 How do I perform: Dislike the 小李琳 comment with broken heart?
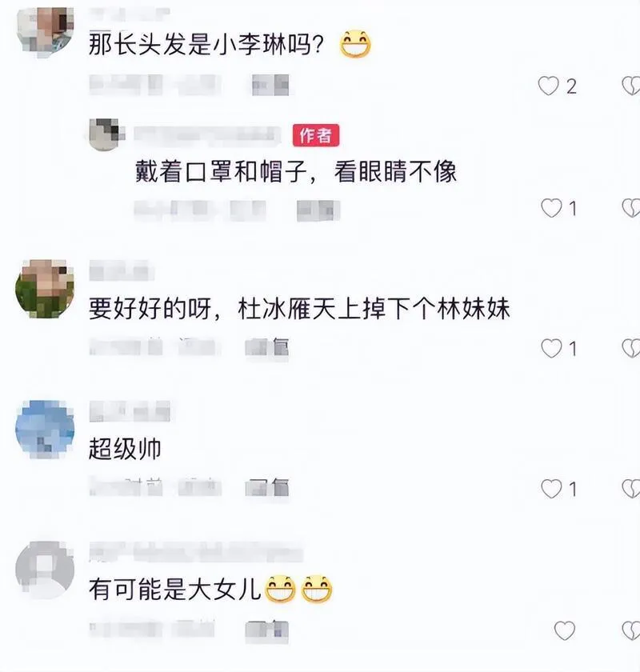point(631,86)
